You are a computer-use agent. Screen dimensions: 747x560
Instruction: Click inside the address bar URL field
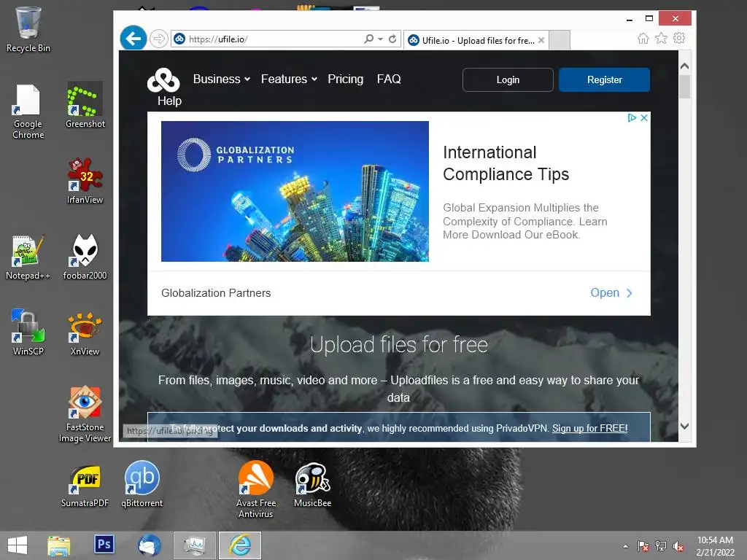tap(274, 39)
